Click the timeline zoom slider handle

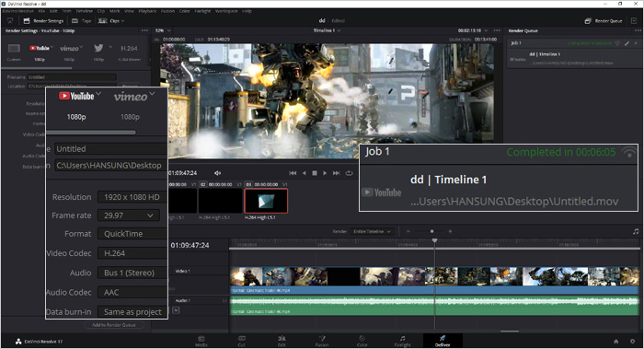click(x=432, y=231)
